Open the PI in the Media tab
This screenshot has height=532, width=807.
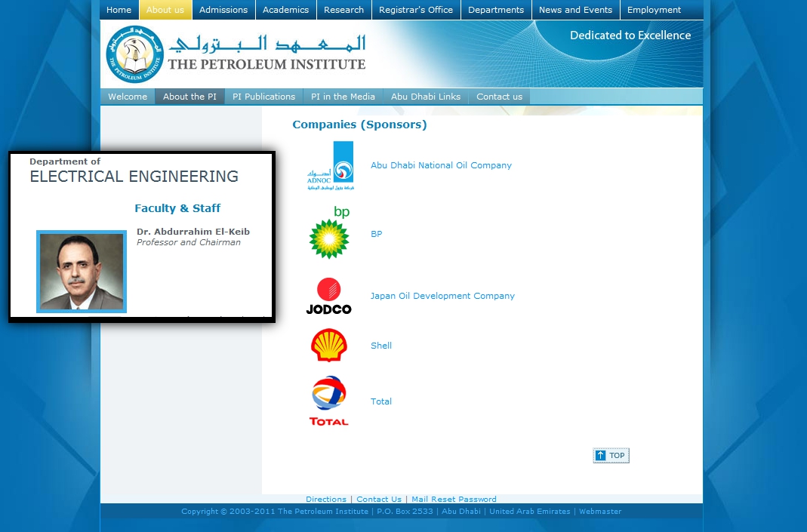point(343,97)
